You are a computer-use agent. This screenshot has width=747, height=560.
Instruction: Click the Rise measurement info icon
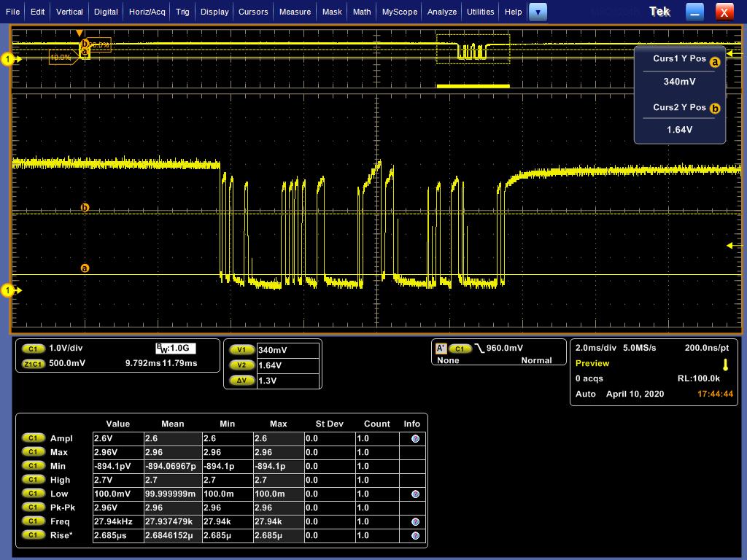pos(415,536)
